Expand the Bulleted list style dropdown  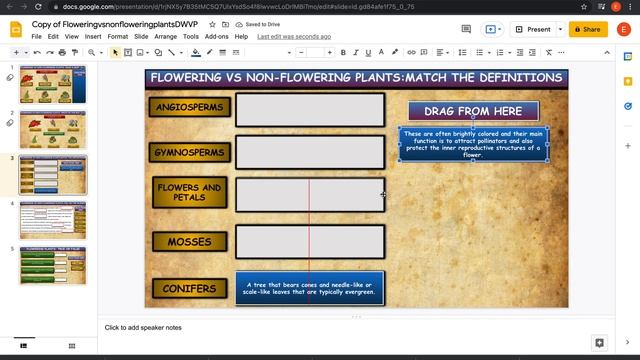[x=489, y=53]
